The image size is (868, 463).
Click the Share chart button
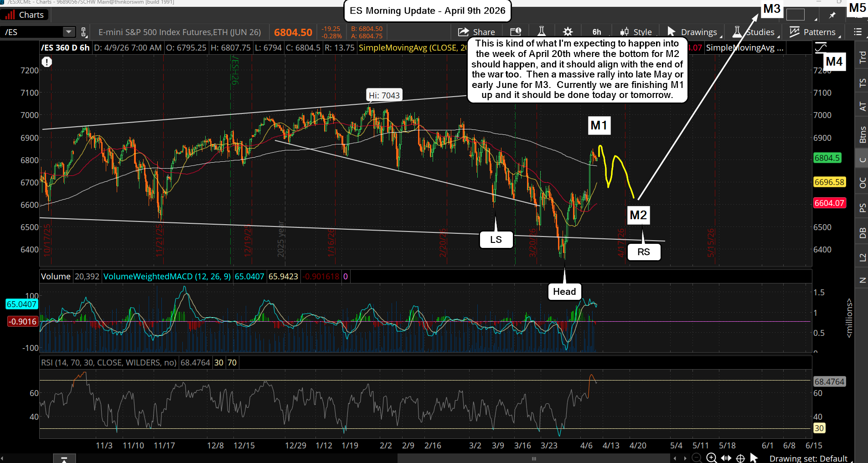click(476, 32)
